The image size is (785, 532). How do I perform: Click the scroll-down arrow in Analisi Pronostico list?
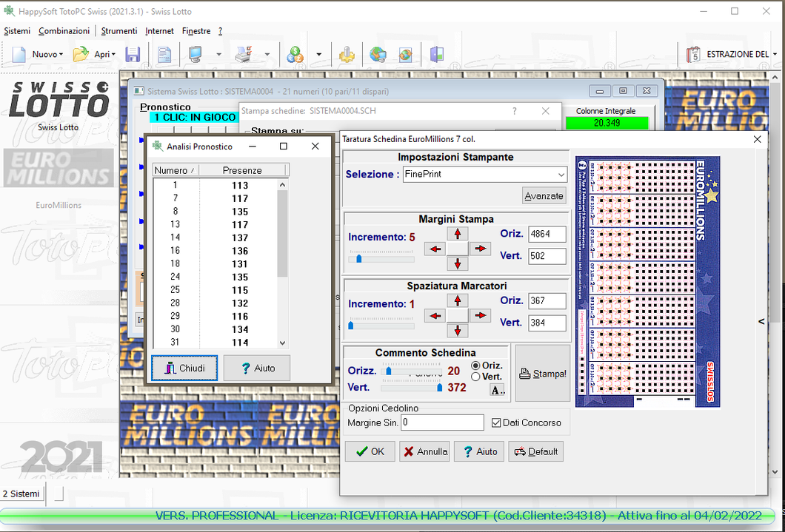[282, 343]
